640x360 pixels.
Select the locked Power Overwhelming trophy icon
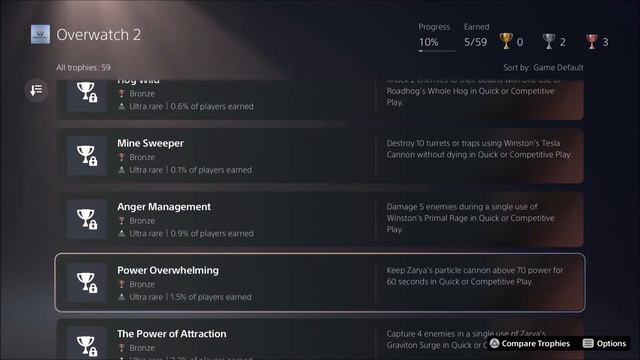[87, 283]
